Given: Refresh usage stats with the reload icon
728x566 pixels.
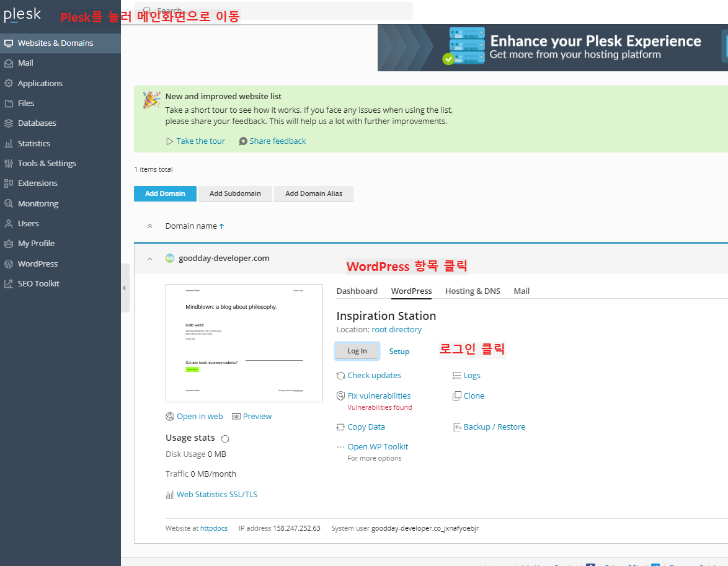Looking at the screenshot, I should [x=225, y=439].
